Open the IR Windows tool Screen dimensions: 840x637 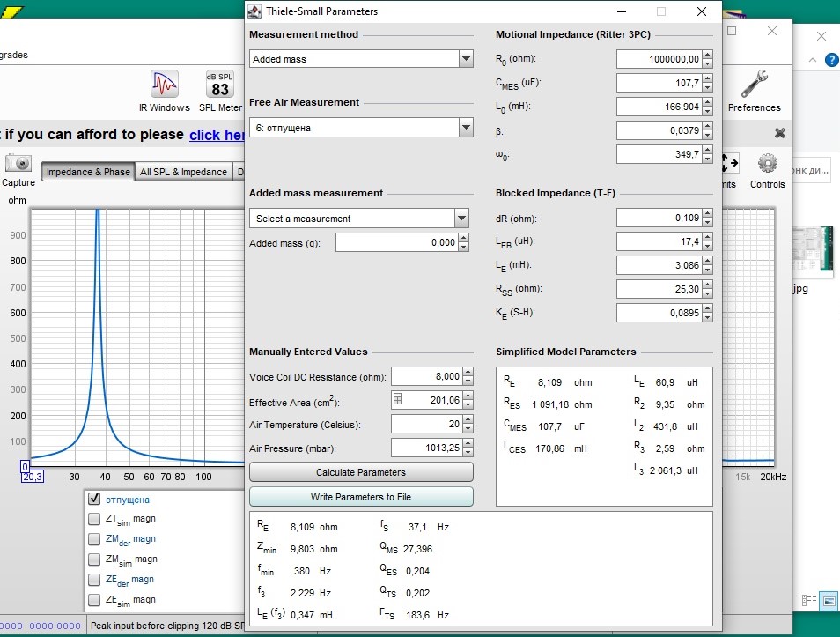click(165, 85)
